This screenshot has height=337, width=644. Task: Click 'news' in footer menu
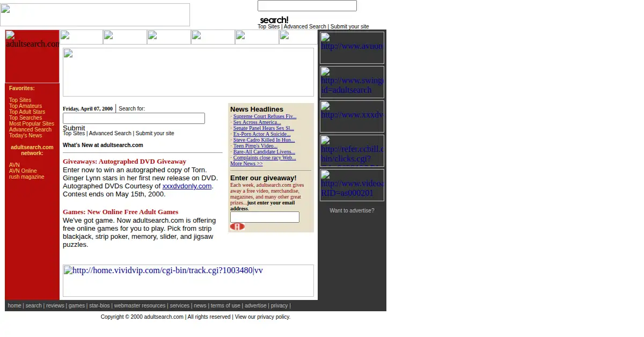[x=200, y=305]
